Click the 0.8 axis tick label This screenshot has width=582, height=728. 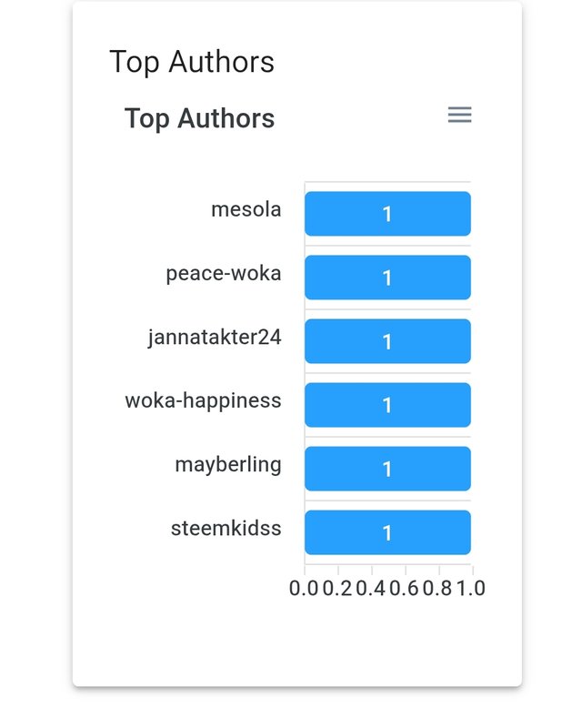[x=437, y=588]
